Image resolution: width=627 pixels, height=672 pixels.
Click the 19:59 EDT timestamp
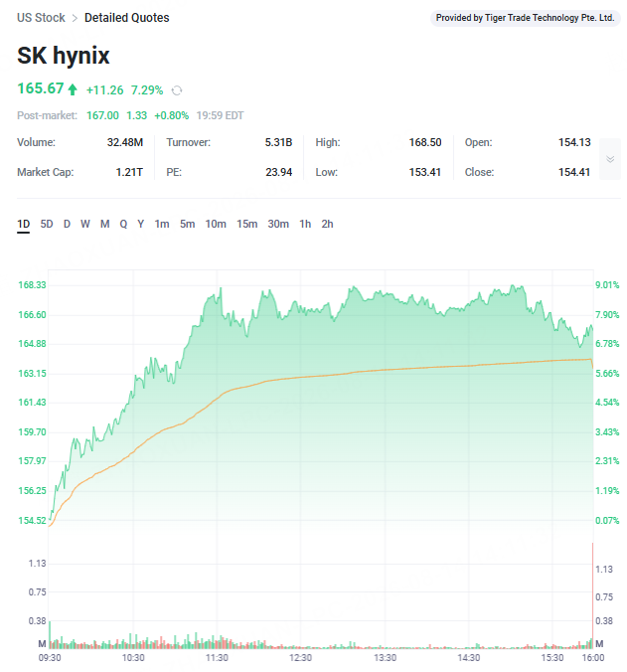220,115
